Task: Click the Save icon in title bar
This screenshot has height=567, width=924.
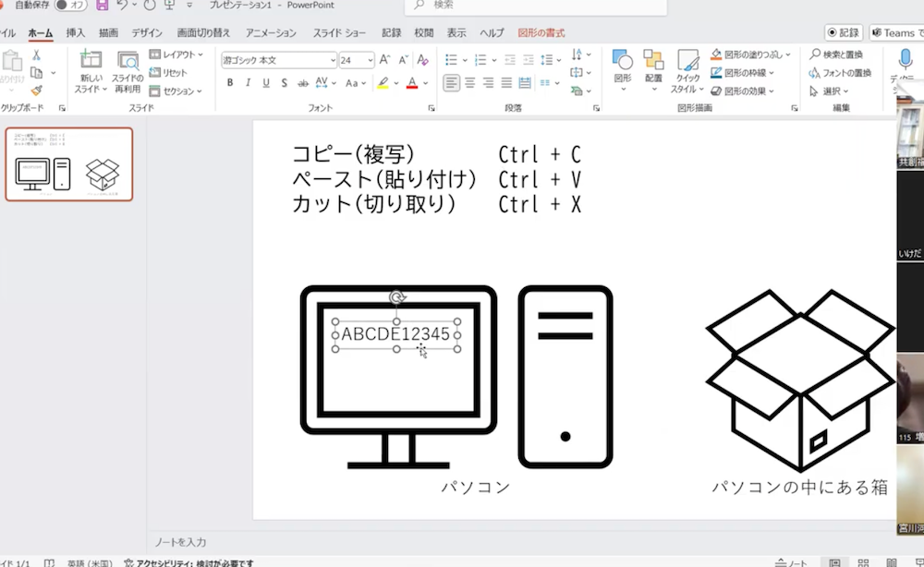Action: click(102, 6)
